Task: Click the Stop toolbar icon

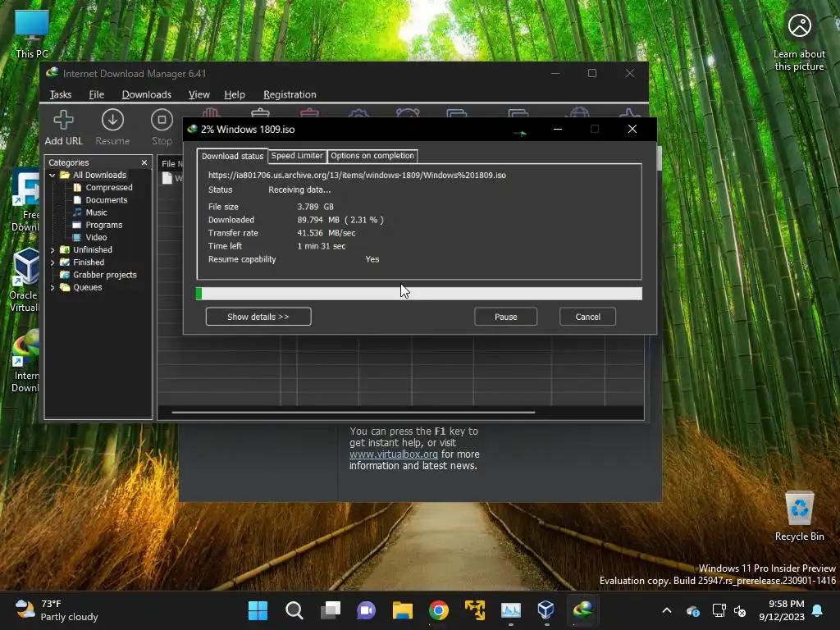Action: tap(162, 127)
